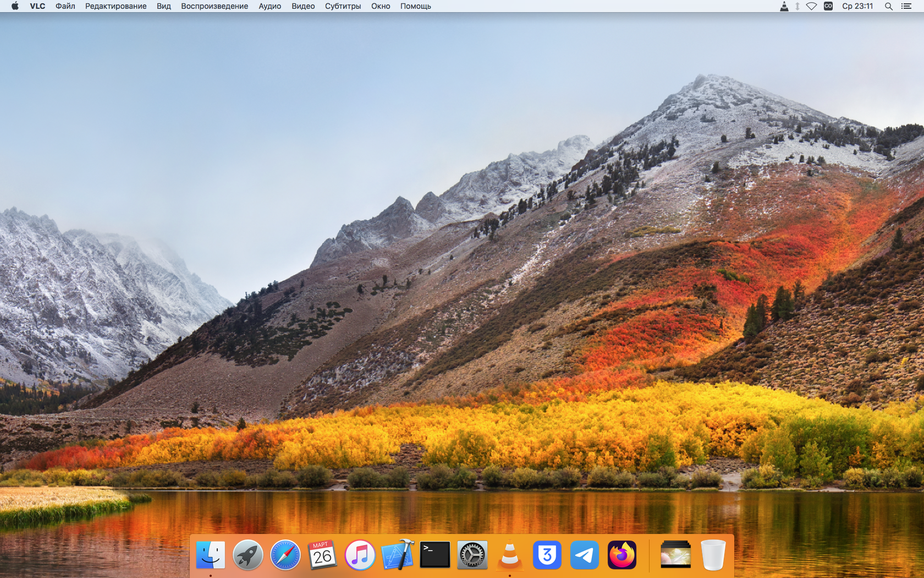Click the VLC cone status icon in menu bar
Image resolution: width=924 pixels, height=578 pixels.
point(783,6)
